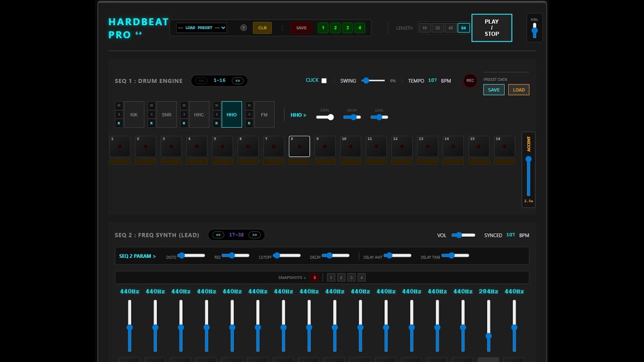Go to next drum step page (>>)
644x362 pixels.
237,80
